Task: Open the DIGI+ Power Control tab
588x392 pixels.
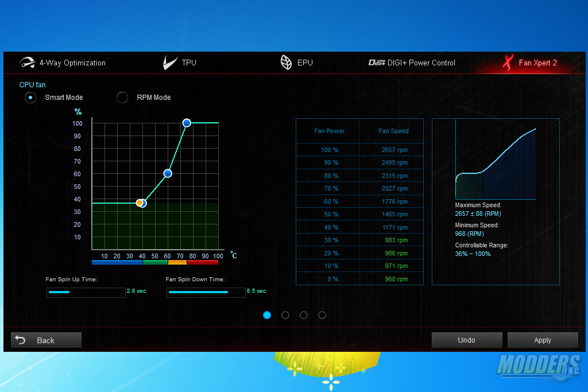Action: tap(412, 63)
